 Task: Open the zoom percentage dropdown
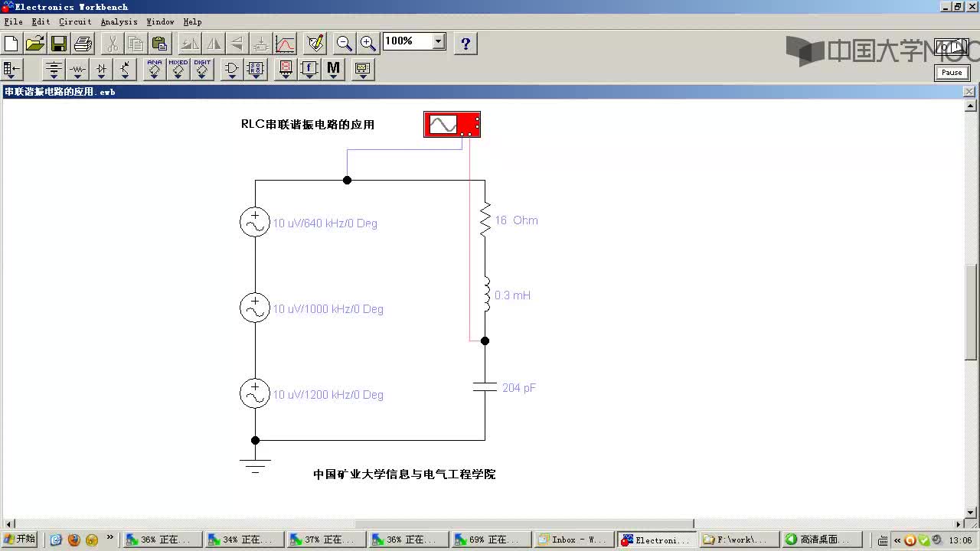pyautogui.click(x=439, y=41)
